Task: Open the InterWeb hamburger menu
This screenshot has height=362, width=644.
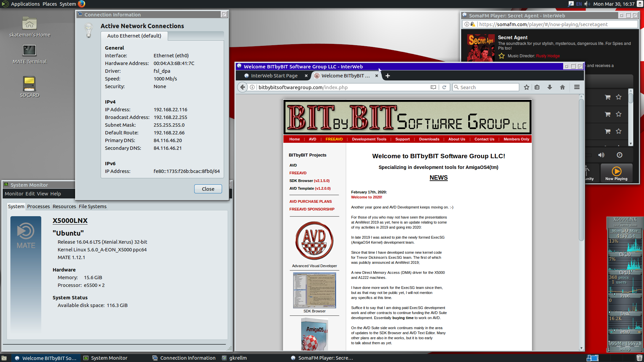Action: [x=577, y=87]
